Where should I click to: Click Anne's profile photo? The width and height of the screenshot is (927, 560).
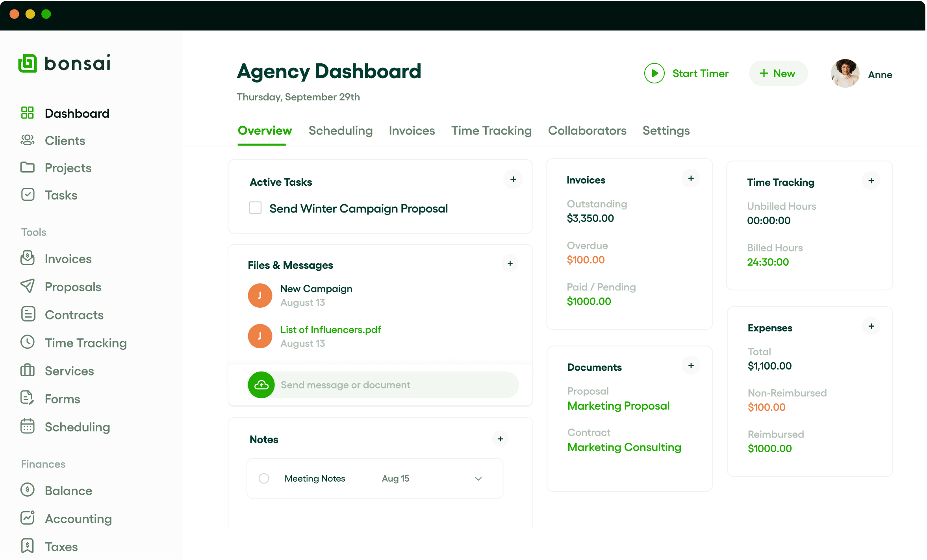coord(845,74)
